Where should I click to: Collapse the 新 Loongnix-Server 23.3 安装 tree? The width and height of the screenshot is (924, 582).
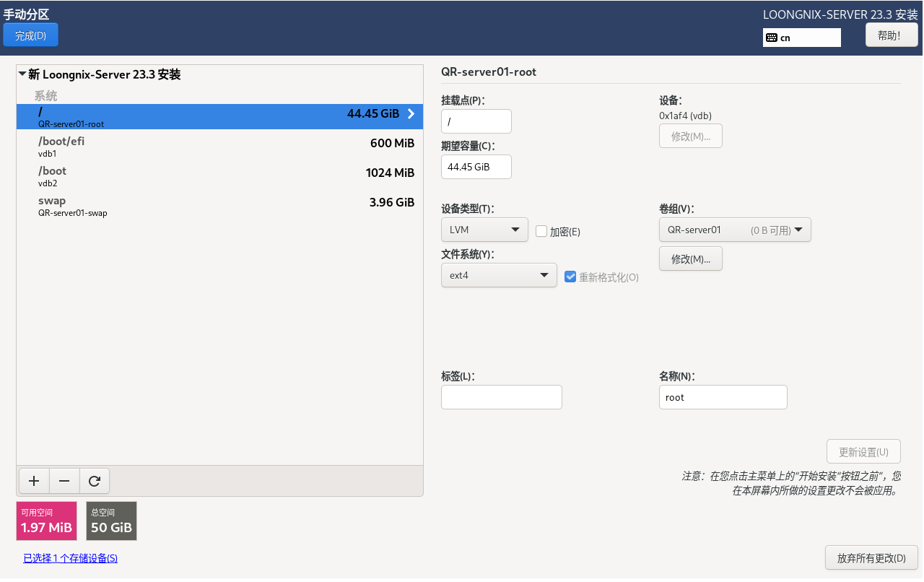(22, 74)
